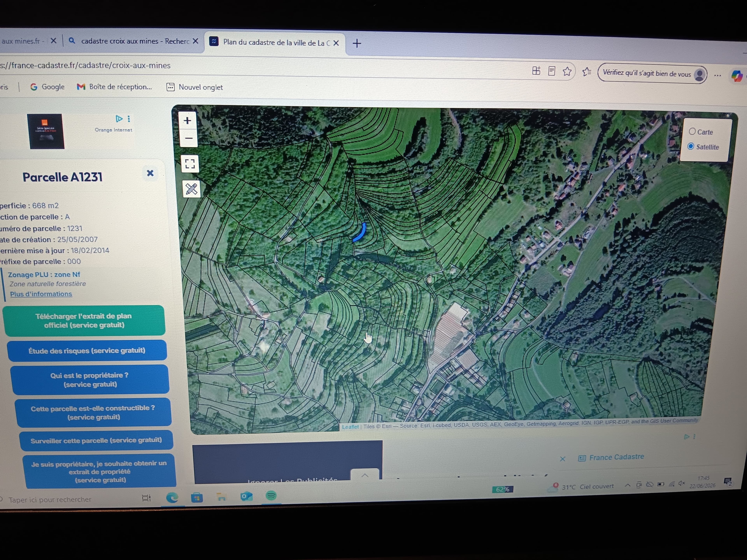Open the Copilot sidebar
The image size is (747, 560).
[x=736, y=76]
